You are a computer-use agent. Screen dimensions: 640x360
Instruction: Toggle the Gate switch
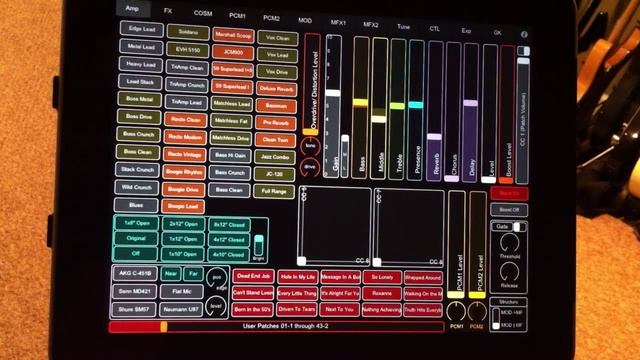(x=520, y=227)
